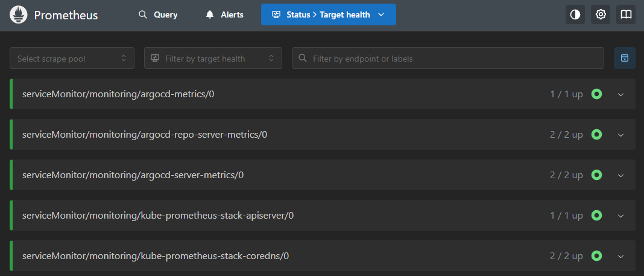This screenshot has width=644, height=276.
Task: Click the green health ring for argocd-server-metrics/0
Action: click(x=597, y=175)
